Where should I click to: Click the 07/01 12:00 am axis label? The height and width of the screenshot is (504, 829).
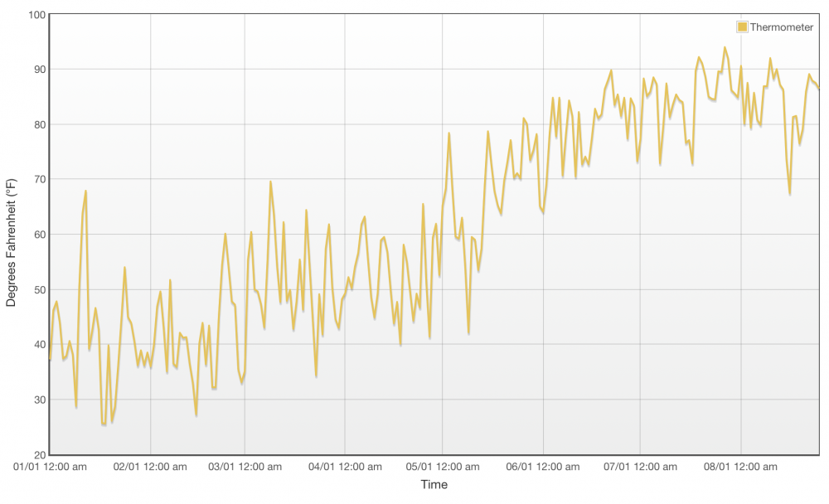(640, 467)
